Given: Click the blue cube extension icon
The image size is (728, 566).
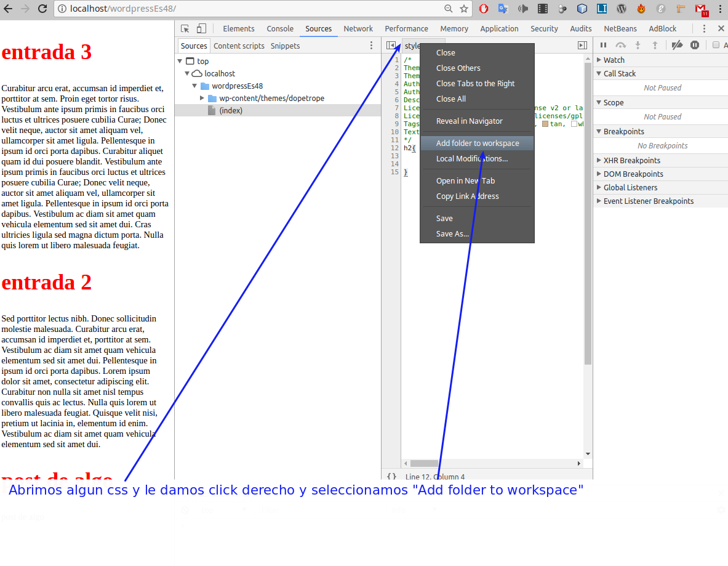Looking at the screenshot, I should (582, 9).
